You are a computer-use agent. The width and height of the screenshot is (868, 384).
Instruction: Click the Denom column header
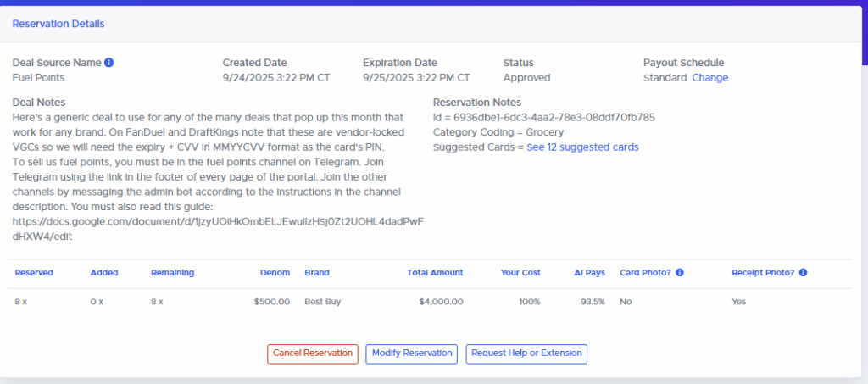275,273
